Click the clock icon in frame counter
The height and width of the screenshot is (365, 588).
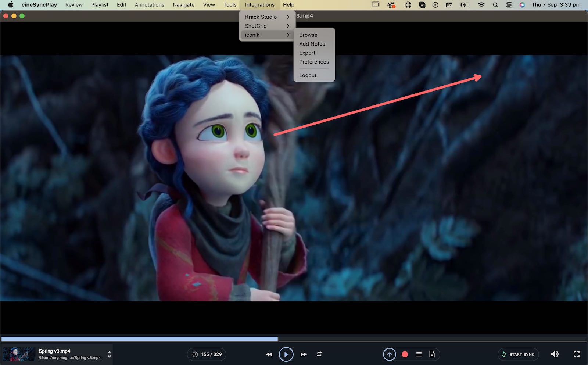tap(195, 354)
